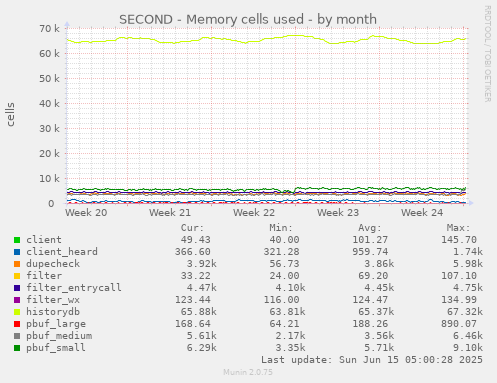Click the 30 k y-axis label

[49, 129]
